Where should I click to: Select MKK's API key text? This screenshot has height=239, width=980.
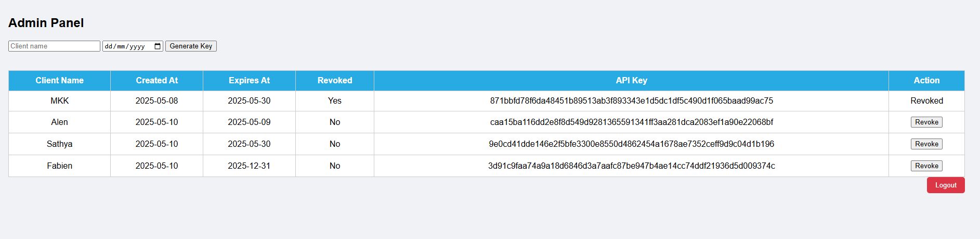tap(631, 100)
